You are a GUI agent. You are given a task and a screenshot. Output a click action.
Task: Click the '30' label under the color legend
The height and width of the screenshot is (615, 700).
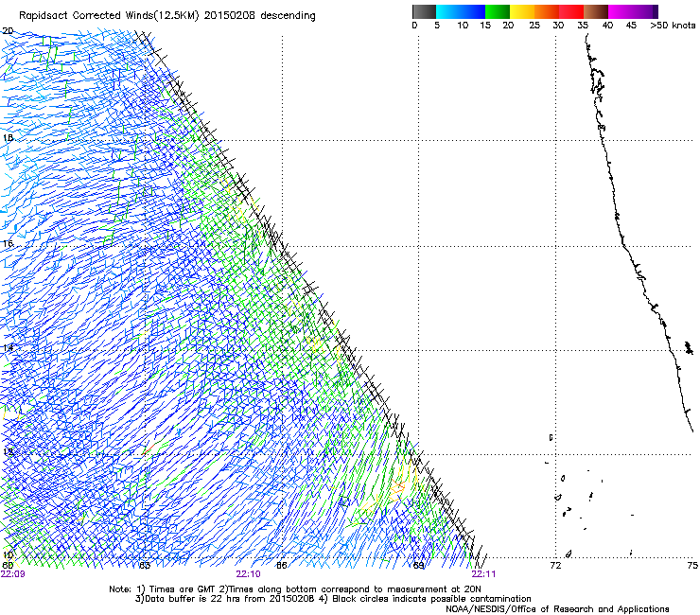[558, 26]
